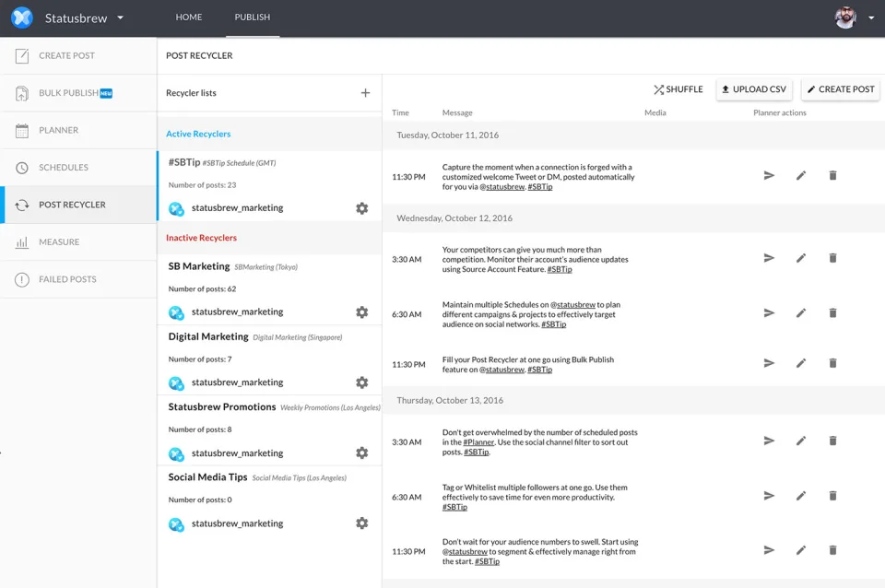Open settings gear for Social Media Tips recycler
The image size is (885, 588).
point(361,523)
